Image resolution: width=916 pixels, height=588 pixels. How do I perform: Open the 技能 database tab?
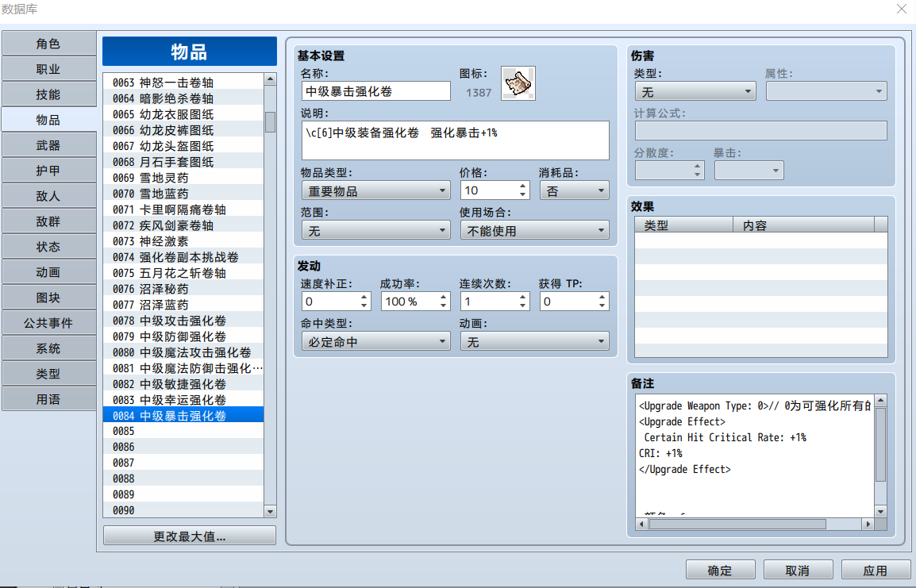pyautogui.click(x=48, y=94)
